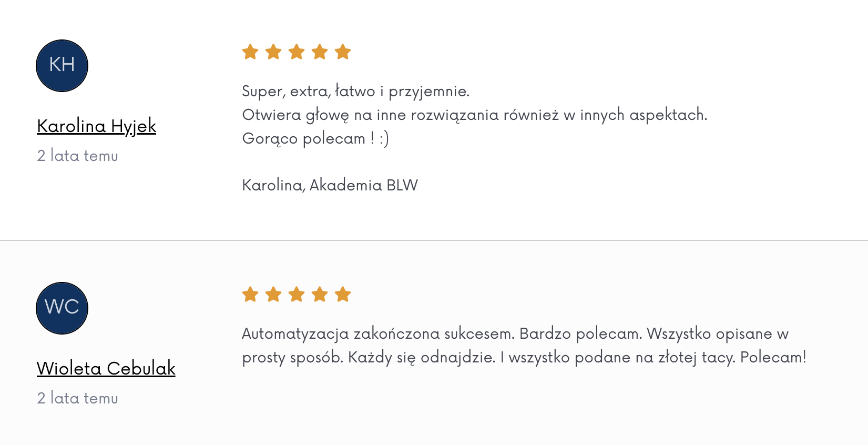Click the WC avatar circle

[62, 308]
